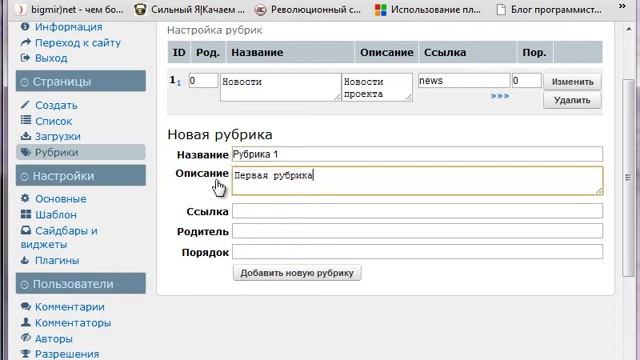Screen dimensions: 640x360
Task: Click the scrollbar up arrow
Action: pyautogui.click(x=629, y=29)
